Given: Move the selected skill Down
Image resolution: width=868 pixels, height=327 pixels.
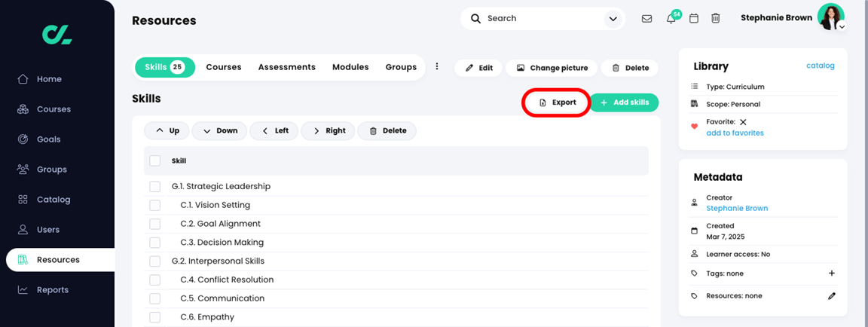Looking at the screenshot, I should pos(220,130).
